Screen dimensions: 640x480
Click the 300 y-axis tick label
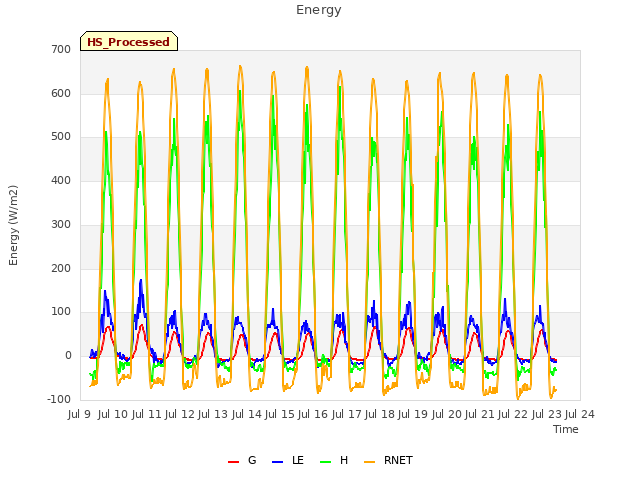(61, 224)
